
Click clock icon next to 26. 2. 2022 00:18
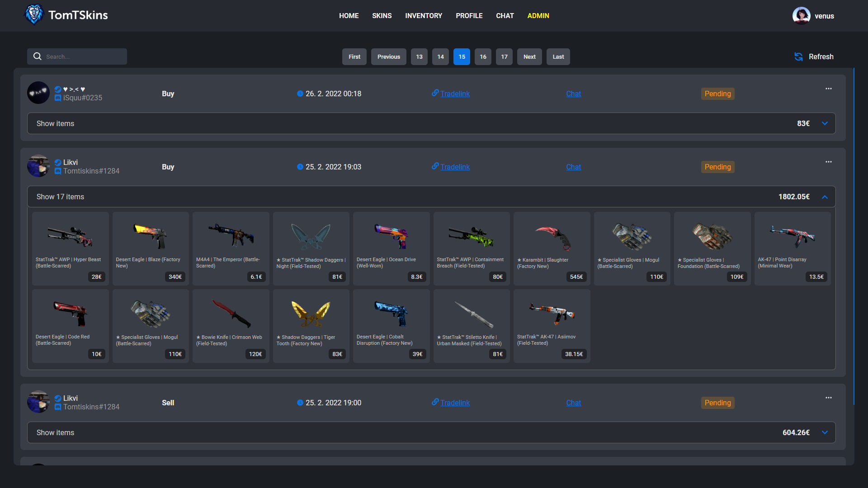pos(300,94)
